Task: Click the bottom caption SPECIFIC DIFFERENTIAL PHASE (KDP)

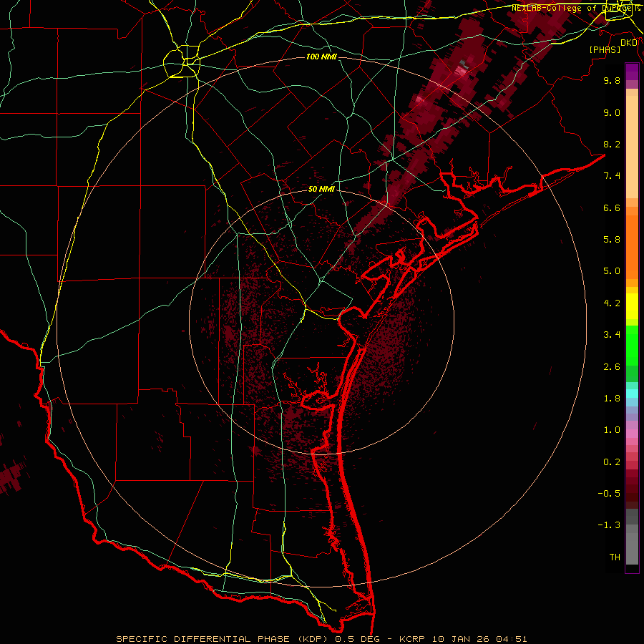Action: [223, 639]
